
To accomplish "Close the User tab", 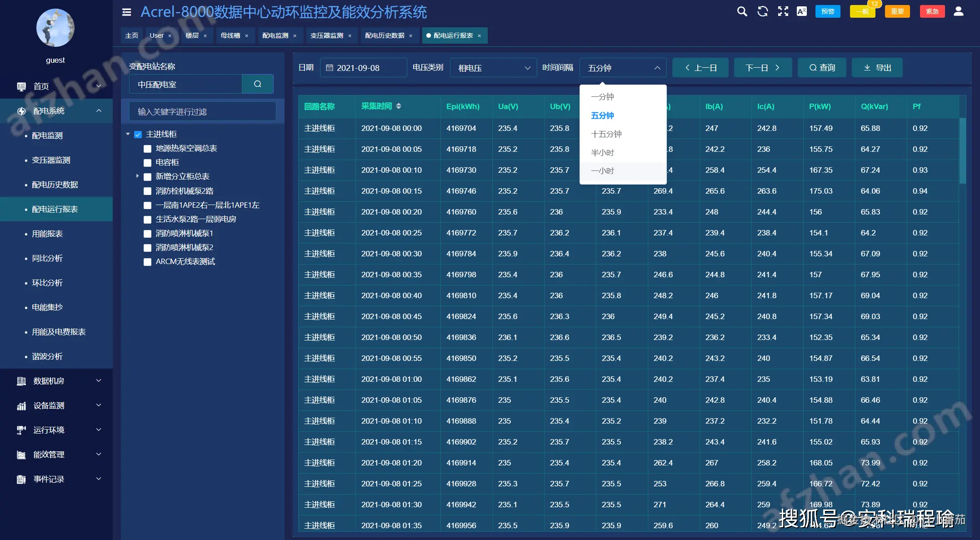I will click(x=170, y=36).
